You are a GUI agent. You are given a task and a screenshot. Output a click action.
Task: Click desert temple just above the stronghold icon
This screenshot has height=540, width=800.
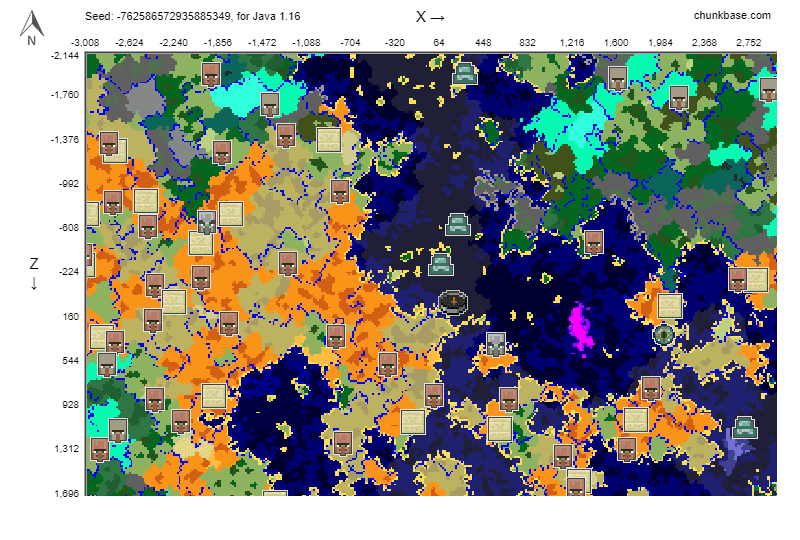pos(669,306)
